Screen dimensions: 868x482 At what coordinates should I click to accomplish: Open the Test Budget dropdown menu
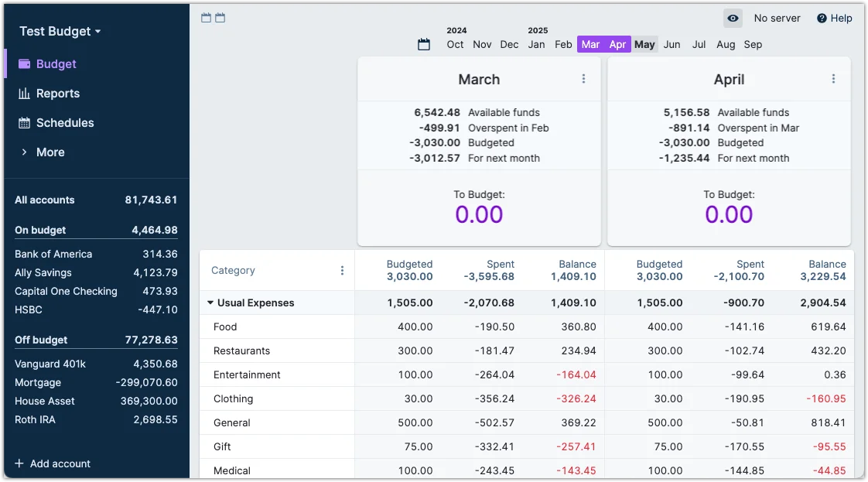coord(60,32)
